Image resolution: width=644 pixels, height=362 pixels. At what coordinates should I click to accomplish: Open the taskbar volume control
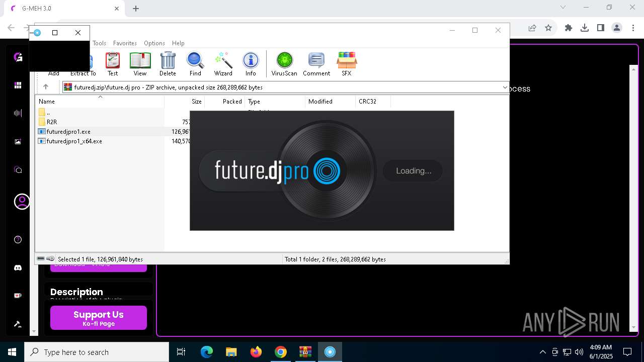579,352
